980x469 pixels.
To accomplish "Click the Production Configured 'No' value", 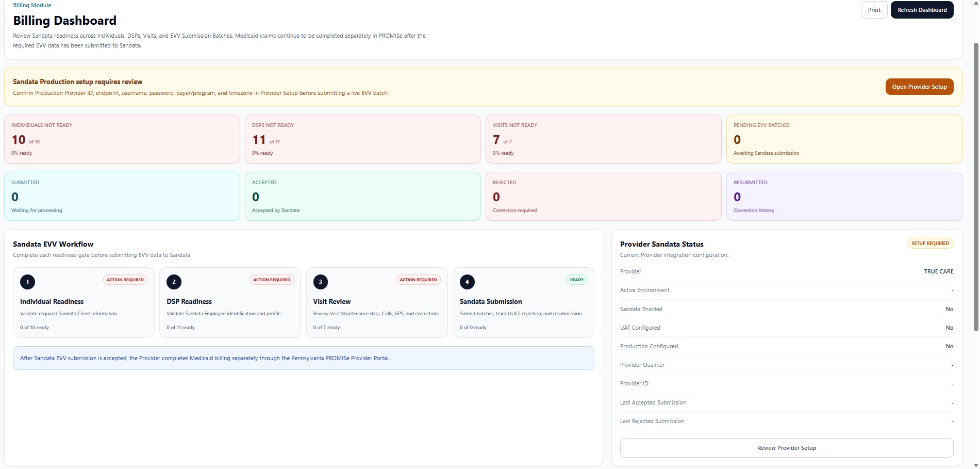I will (949, 346).
